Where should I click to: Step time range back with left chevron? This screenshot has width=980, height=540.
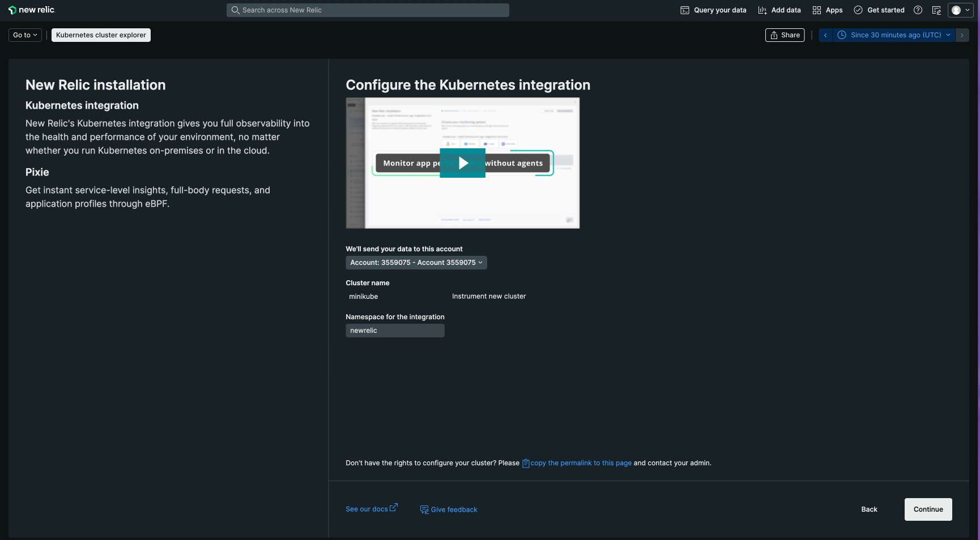(825, 35)
